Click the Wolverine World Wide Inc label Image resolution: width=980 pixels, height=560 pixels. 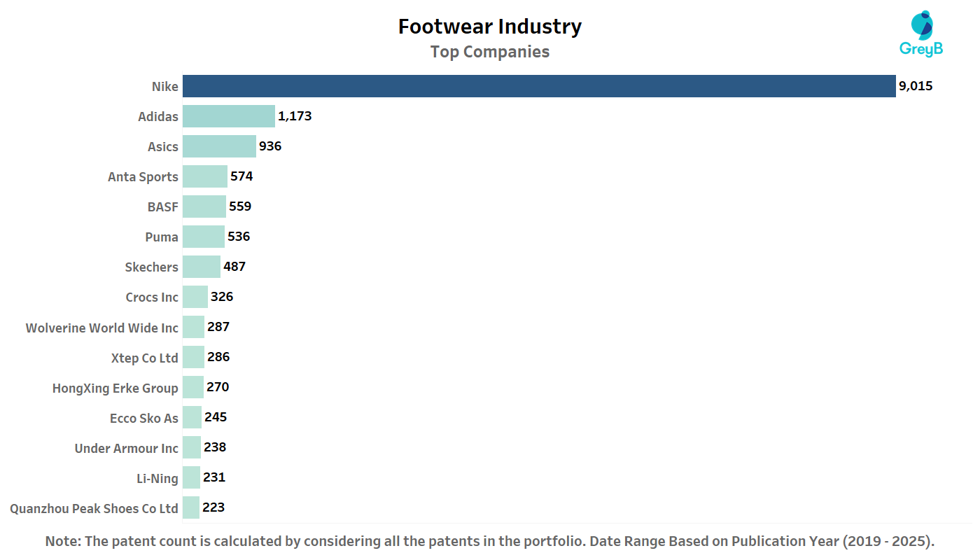click(102, 328)
